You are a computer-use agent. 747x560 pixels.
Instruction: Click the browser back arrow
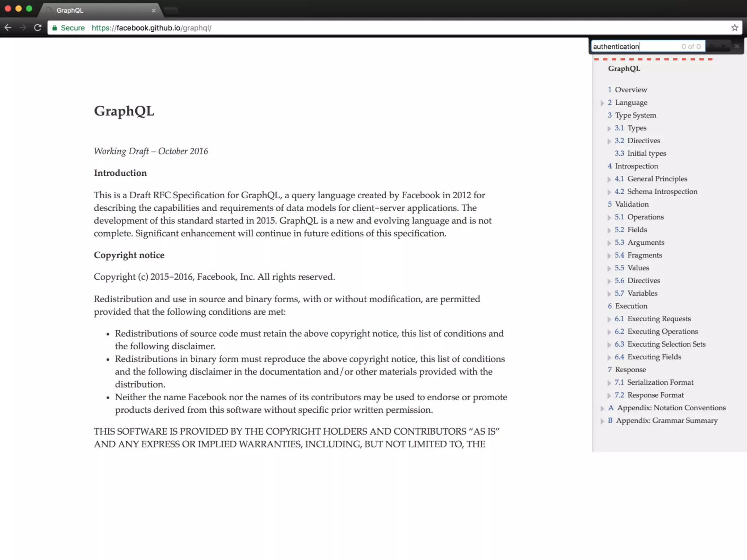pyautogui.click(x=8, y=28)
